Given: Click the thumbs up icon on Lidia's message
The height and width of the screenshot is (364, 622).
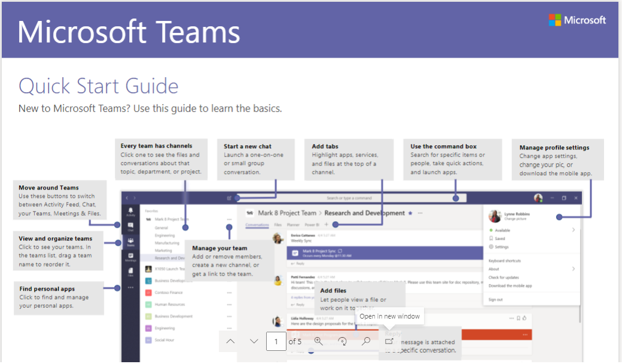Looking at the screenshot, I should [525, 318].
